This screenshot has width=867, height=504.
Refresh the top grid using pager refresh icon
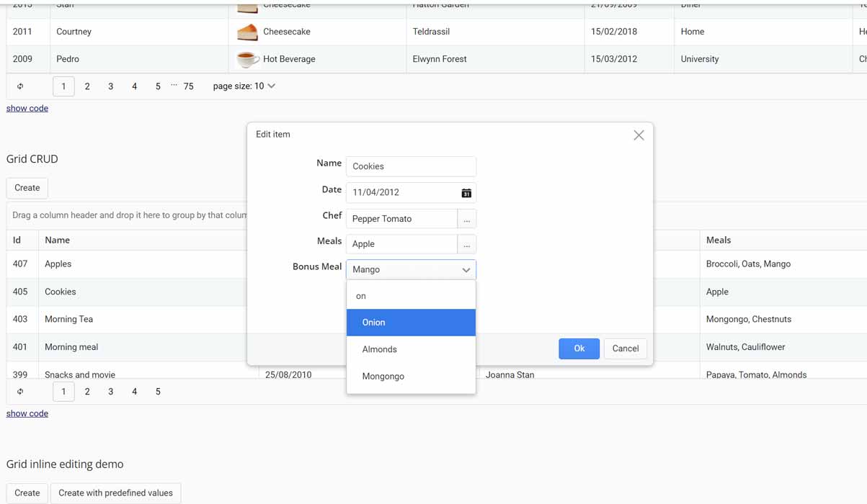pos(20,86)
